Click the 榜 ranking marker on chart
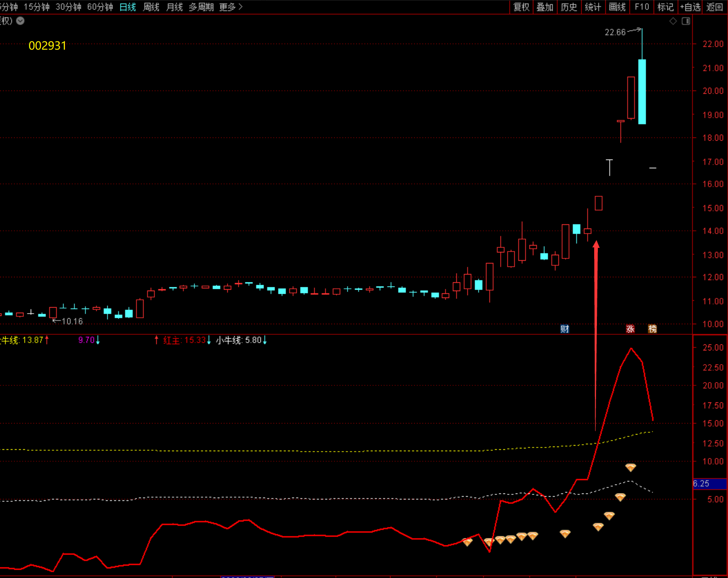This screenshot has width=728, height=578. pos(653,329)
